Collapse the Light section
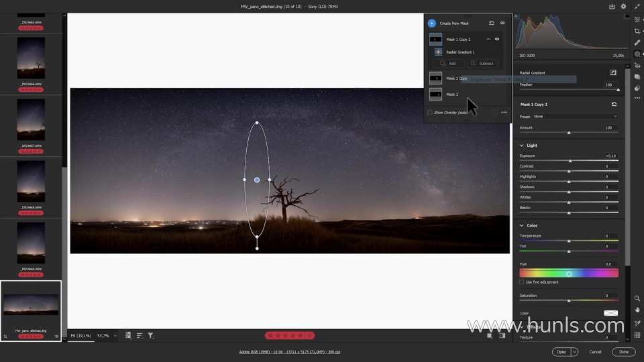Screen dimensions: 644x362 pyautogui.click(x=523, y=145)
